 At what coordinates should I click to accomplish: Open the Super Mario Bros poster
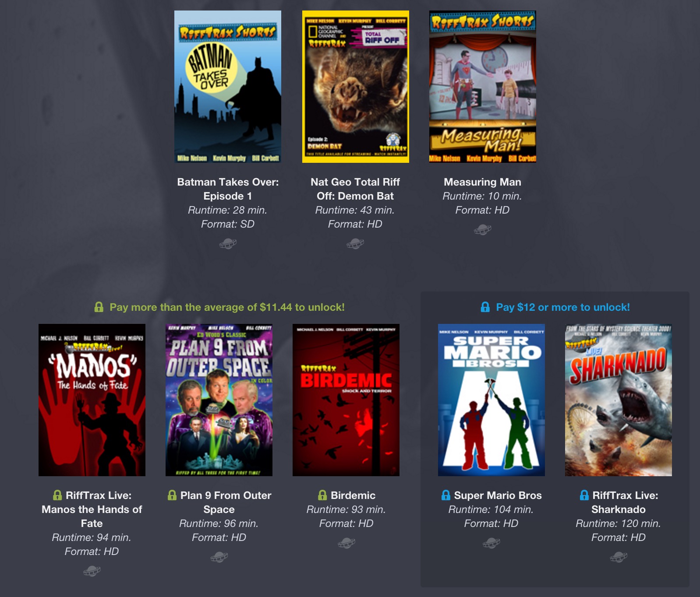[491, 400]
